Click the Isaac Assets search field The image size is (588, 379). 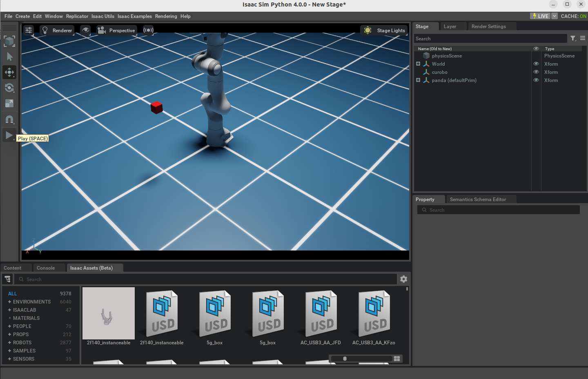(206, 279)
